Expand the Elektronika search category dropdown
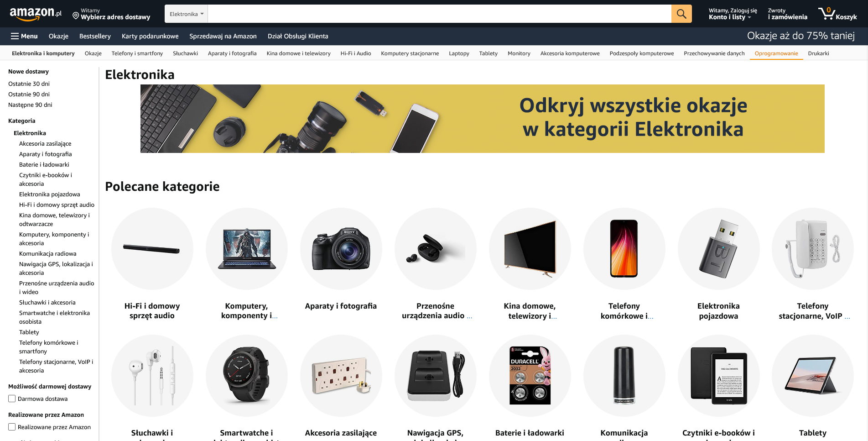868x441 pixels. click(x=186, y=14)
